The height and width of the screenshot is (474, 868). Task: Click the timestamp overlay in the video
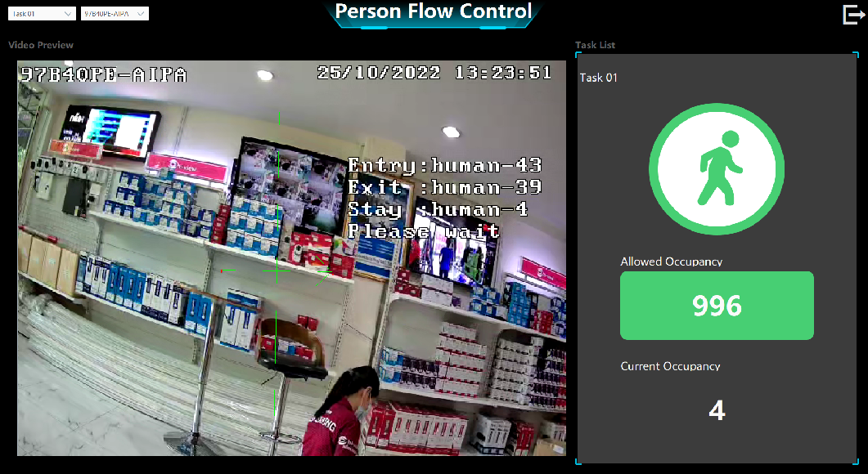pos(434,73)
